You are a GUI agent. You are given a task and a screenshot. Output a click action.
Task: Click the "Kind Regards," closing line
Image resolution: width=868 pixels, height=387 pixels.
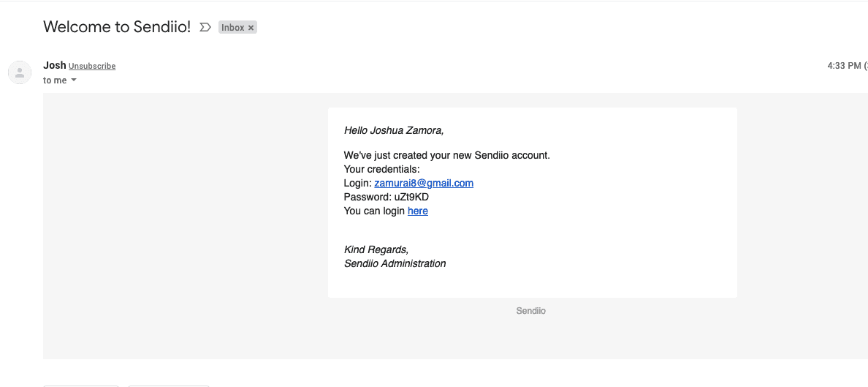376,249
